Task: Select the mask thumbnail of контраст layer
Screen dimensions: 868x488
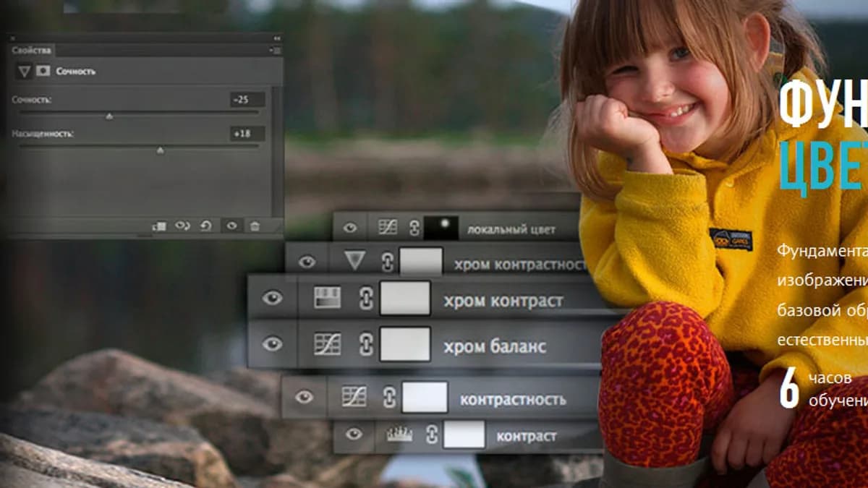Action: point(464,435)
